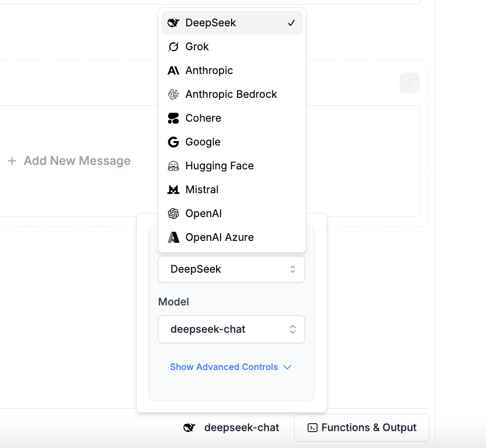This screenshot has height=448, width=486.
Task: Click Add New Message
Action: (x=69, y=160)
